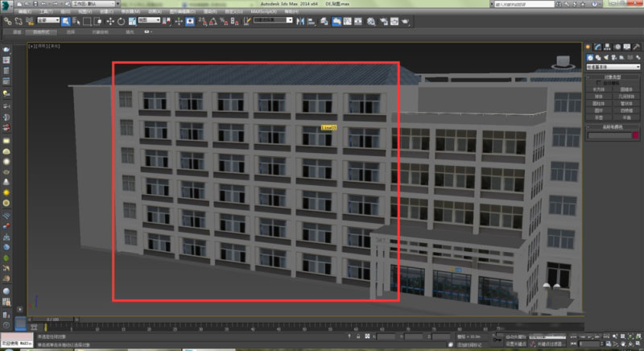The image size is (644, 351).
Task: Open the 编辑(E) menu
Action: coord(25,11)
